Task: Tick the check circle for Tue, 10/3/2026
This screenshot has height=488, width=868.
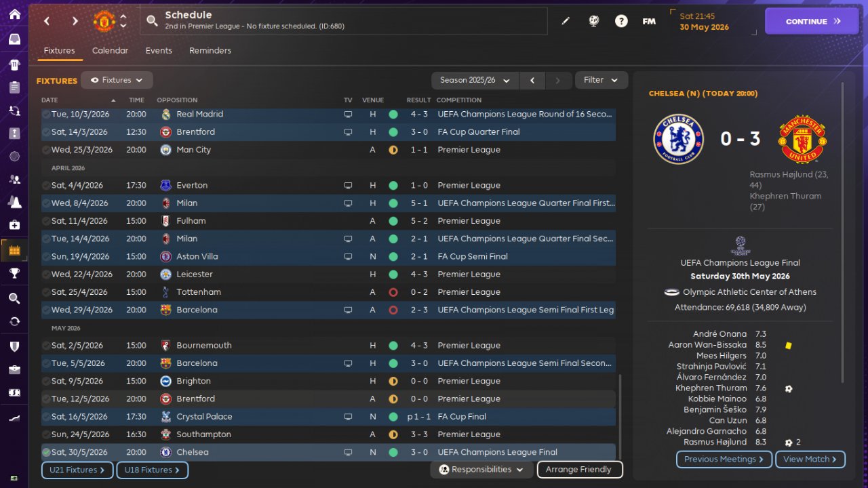Action: [46, 114]
